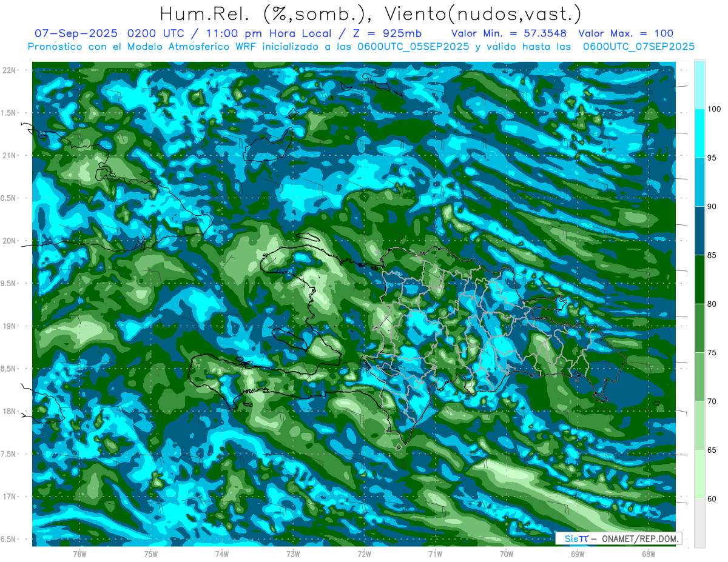Click the '68W' longitude label
Screen dimensions: 728x562
point(649,554)
